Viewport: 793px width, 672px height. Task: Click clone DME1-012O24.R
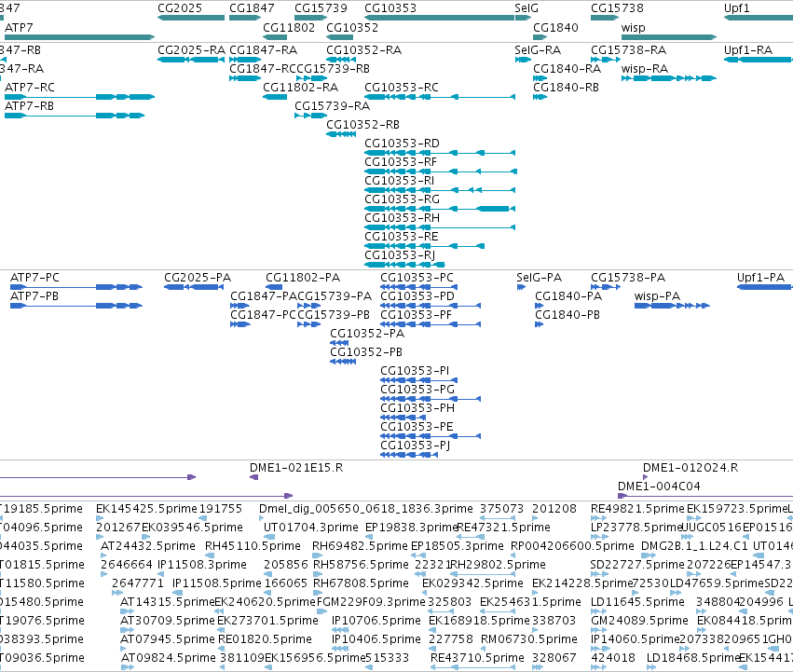click(646, 477)
